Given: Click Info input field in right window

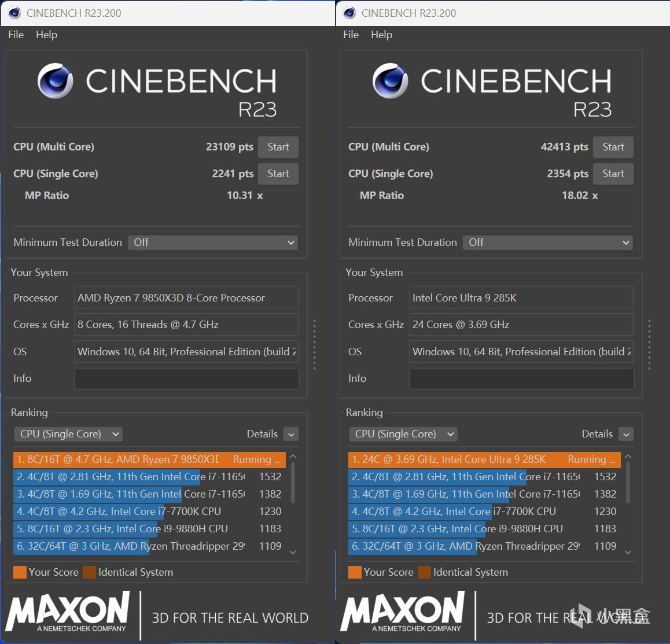Looking at the screenshot, I should (522, 378).
